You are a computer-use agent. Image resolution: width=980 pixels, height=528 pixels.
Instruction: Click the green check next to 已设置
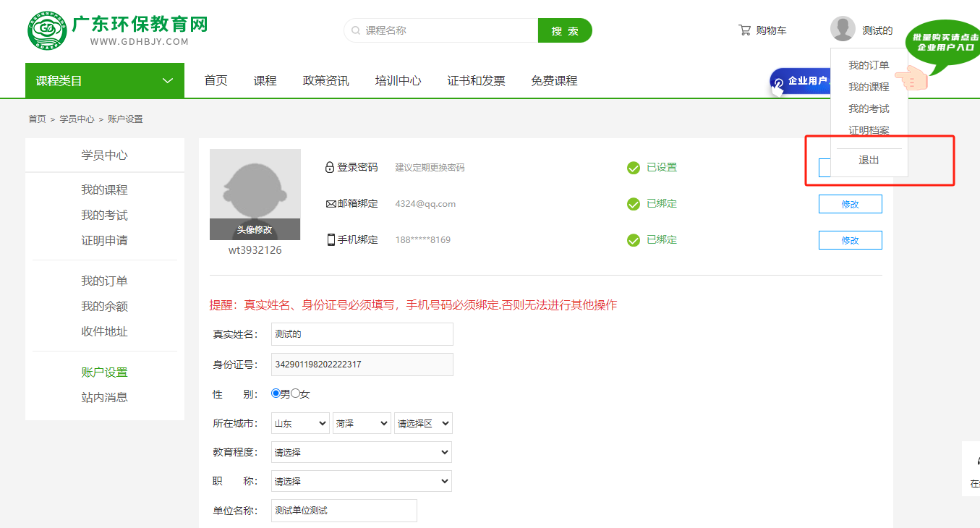pyautogui.click(x=634, y=168)
